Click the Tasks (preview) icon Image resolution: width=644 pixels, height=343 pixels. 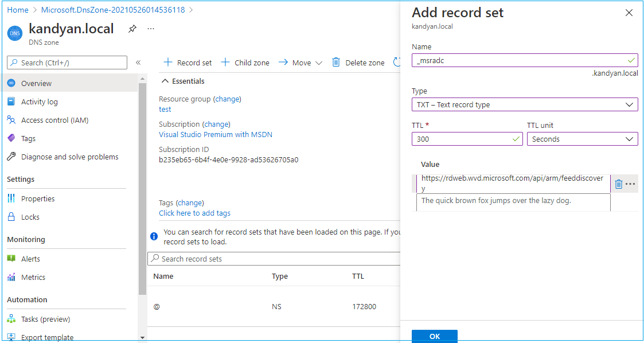pos(11,319)
